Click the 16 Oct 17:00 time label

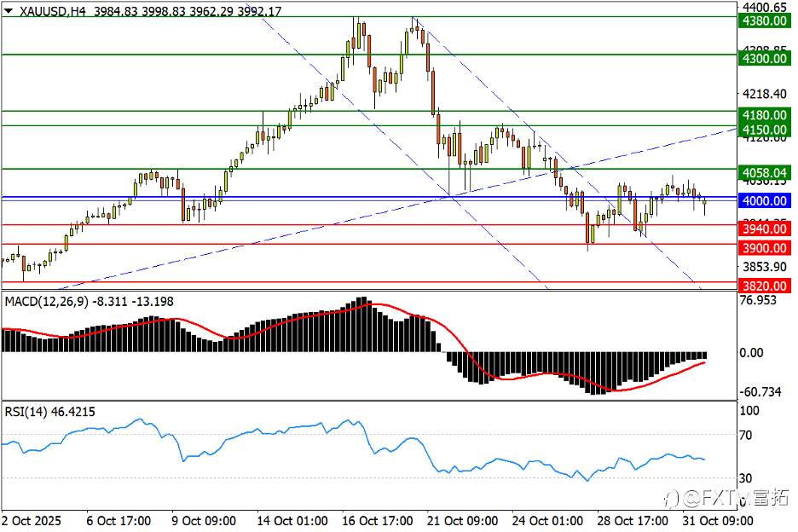tap(377, 521)
